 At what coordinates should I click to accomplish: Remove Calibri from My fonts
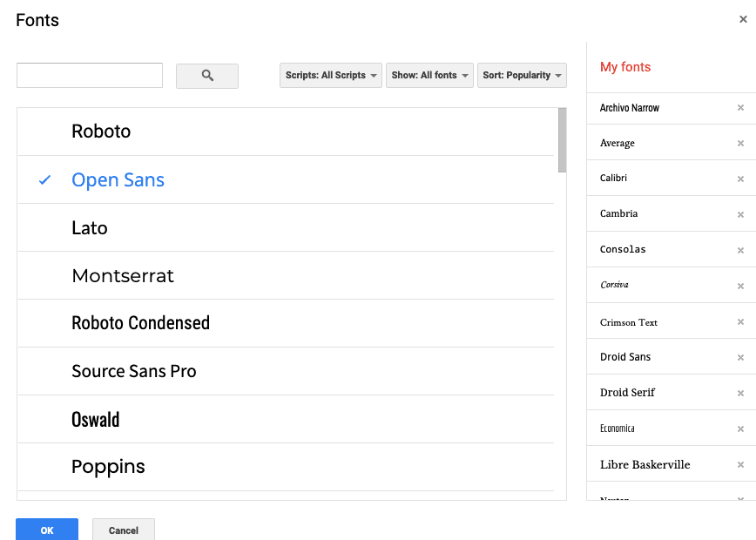740,179
